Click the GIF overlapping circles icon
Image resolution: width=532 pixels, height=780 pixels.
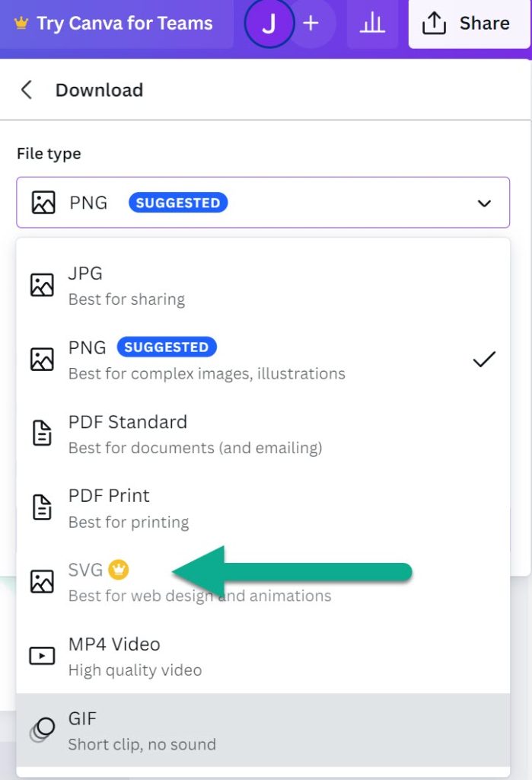pos(43,730)
